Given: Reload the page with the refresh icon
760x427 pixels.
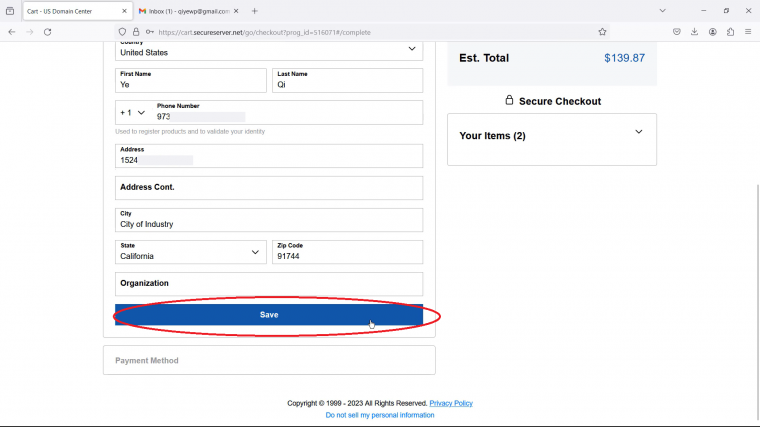Looking at the screenshot, I should click(48, 32).
